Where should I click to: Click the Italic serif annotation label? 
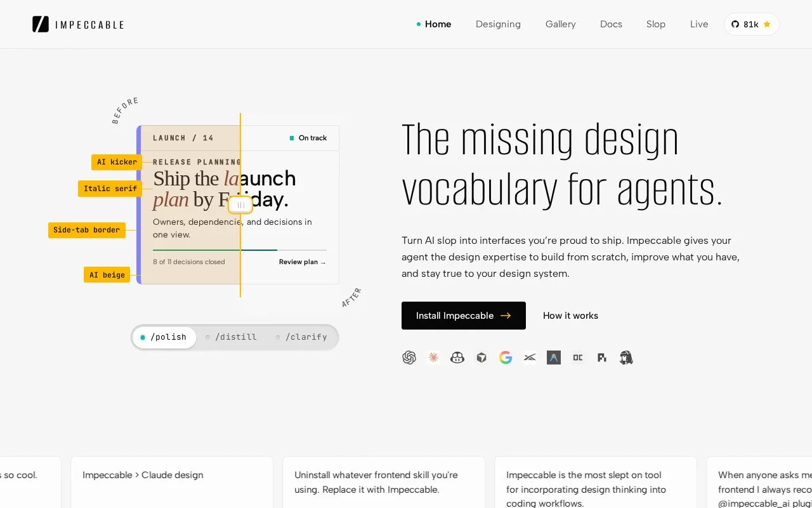pos(110,189)
